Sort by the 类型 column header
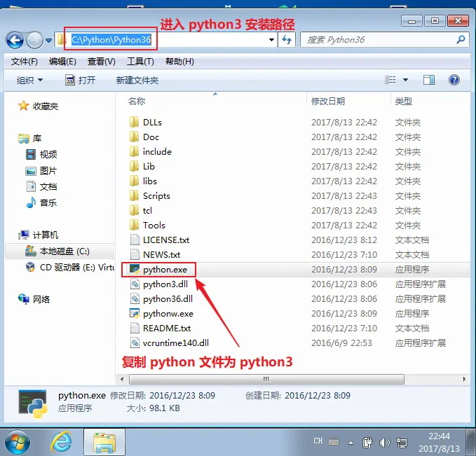This screenshot has height=456, width=476. coord(404,101)
